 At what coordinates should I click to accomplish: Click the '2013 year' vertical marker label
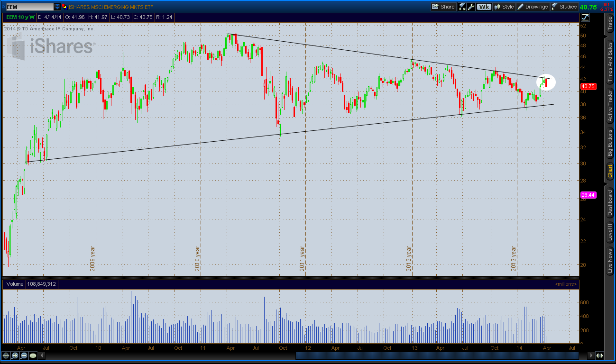pyautogui.click(x=514, y=258)
